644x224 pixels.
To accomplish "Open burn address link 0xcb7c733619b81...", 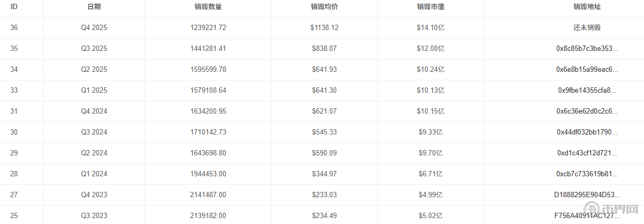I will point(587,174).
